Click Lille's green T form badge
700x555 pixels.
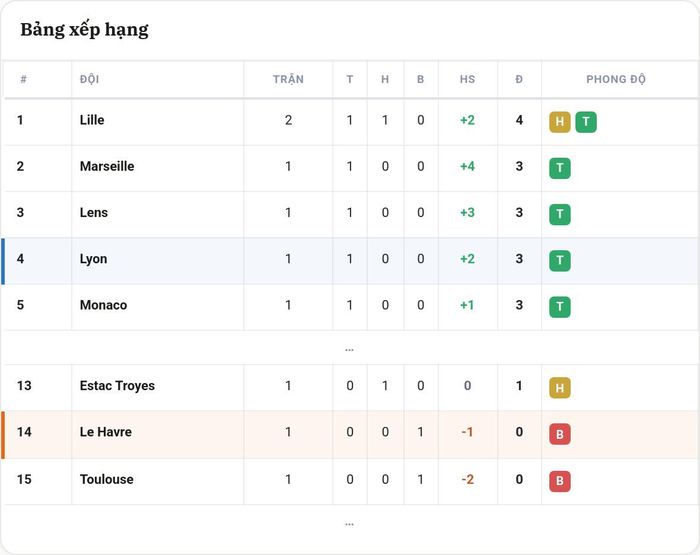tap(586, 121)
